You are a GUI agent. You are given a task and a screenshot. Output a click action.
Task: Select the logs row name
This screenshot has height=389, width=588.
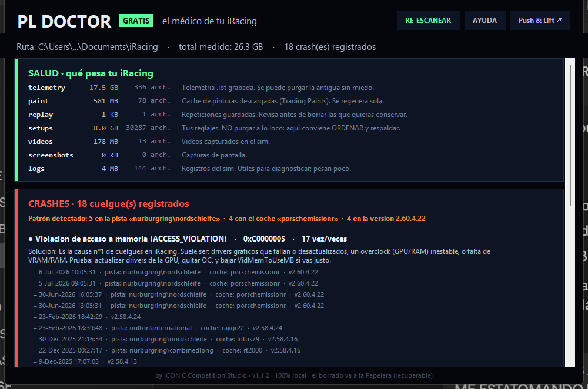coord(36,169)
